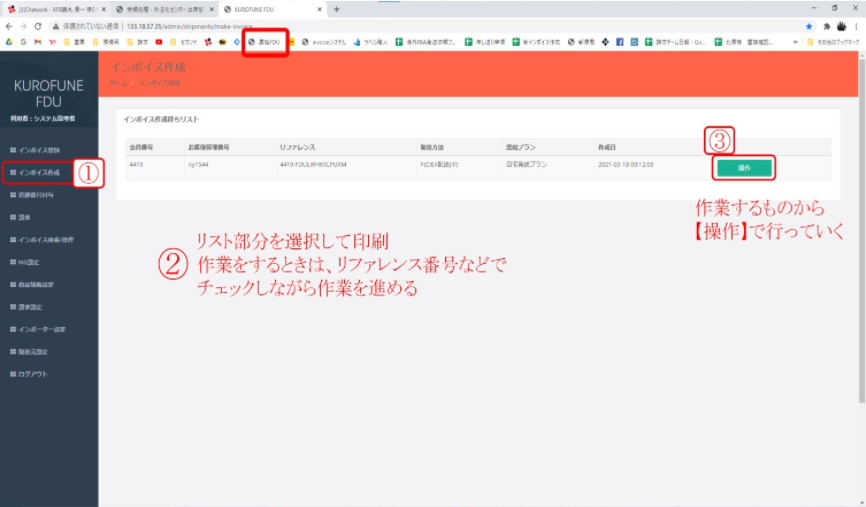Switch to the second browser tab

click(x=165, y=9)
